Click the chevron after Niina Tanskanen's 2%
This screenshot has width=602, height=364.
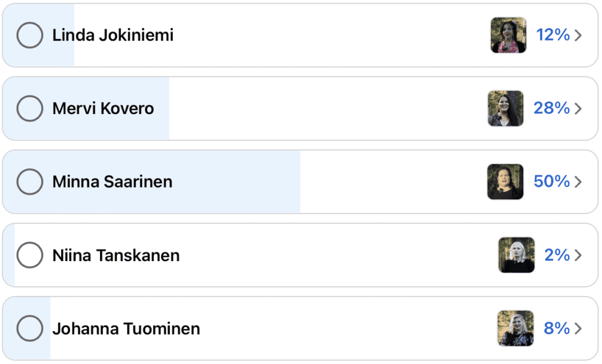pyautogui.click(x=578, y=255)
